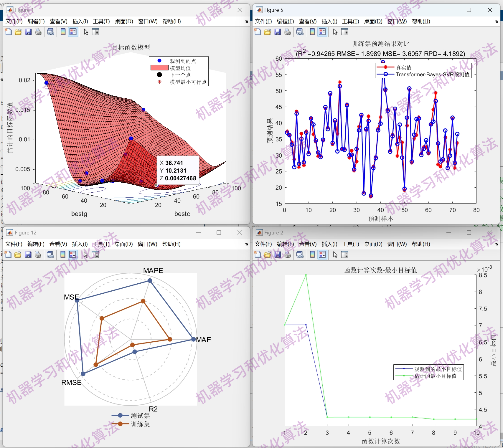Dock Figure 2 using the arrow icon
Viewport: 503px width, 448px height.
(x=497, y=244)
